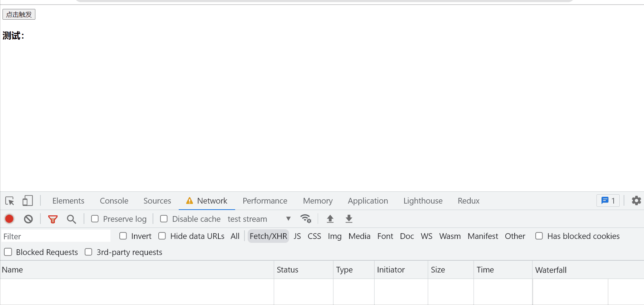The image size is (644, 305).
Task: Switch to the Elements tab
Action: [68, 201]
